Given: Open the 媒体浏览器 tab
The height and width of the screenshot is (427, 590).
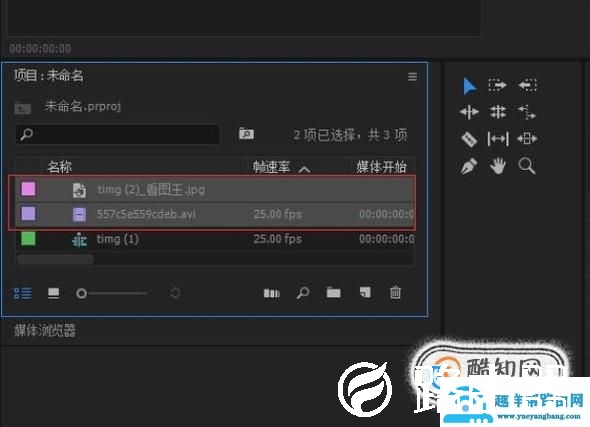Looking at the screenshot, I should click(45, 331).
